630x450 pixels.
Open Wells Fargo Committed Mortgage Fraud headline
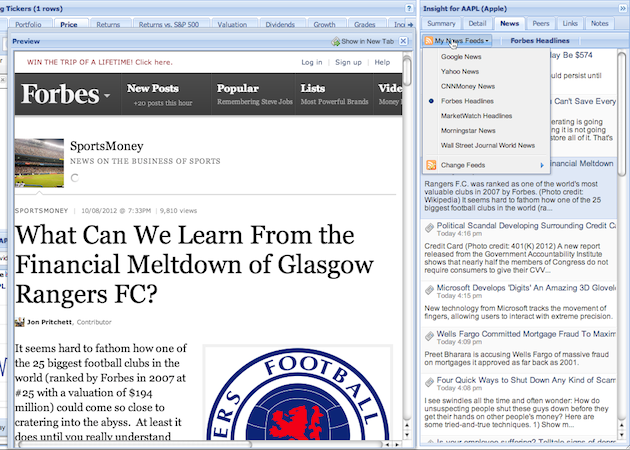coord(526,334)
